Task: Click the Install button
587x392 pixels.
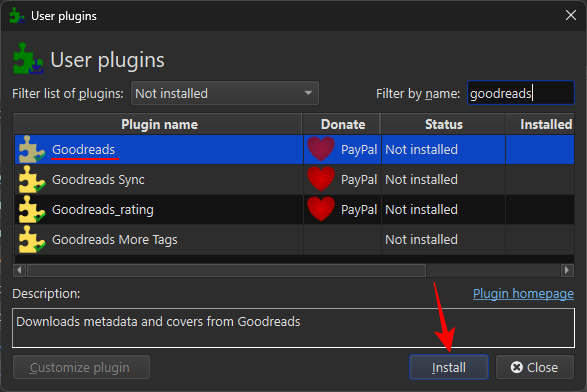Action: coord(449,367)
